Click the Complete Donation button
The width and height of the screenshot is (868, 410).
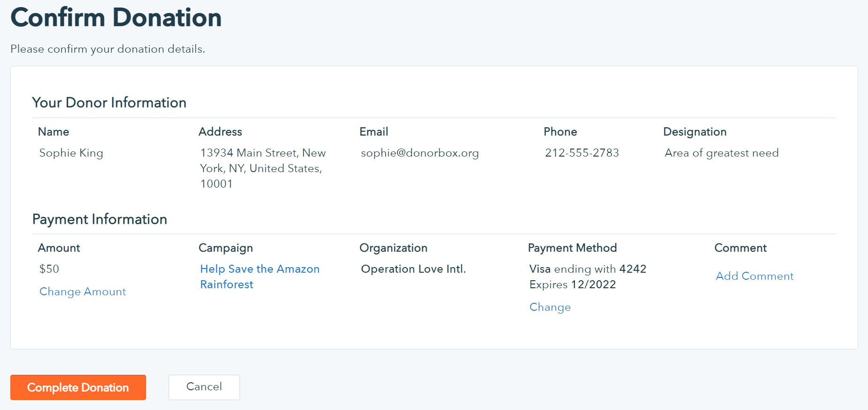pyautogui.click(x=78, y=387)
